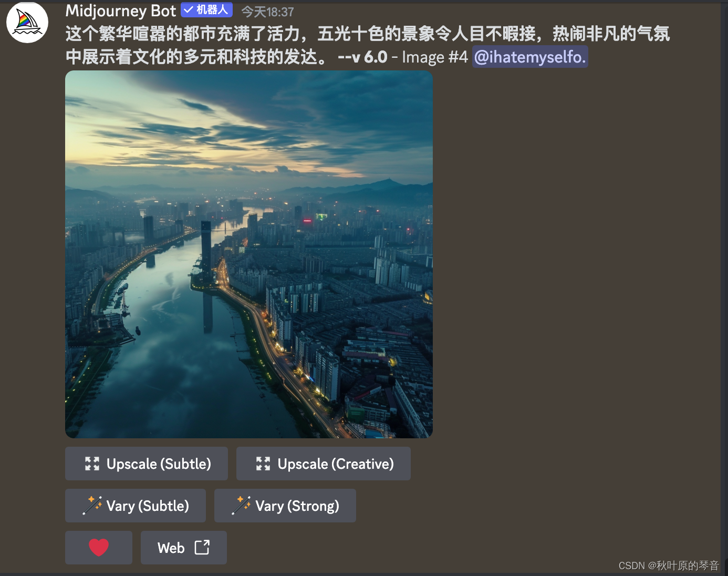Screen dimensions: 728x576
Task: Click the Upscale (Subtle) button
Action: pos(147,464)
